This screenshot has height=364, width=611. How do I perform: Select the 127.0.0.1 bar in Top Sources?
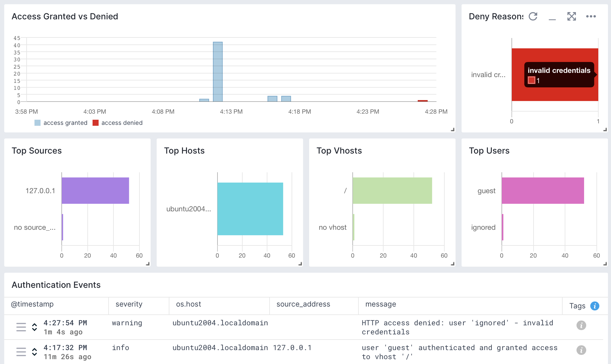pos(95,190)
